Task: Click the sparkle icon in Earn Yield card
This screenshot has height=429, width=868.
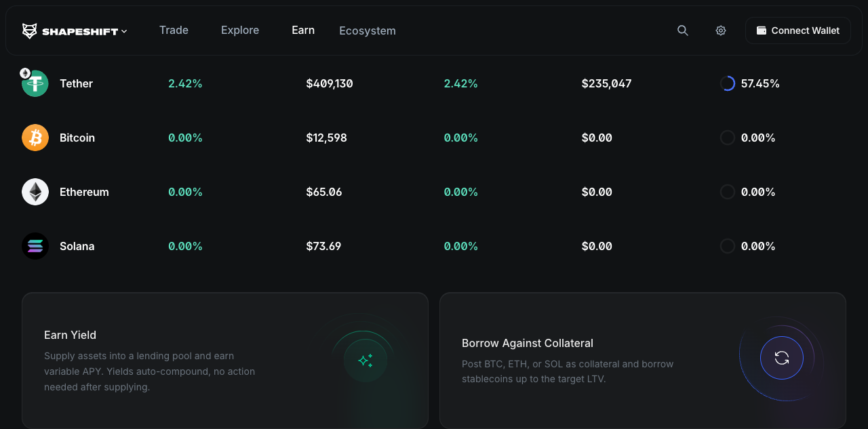Action: [366, 361]
